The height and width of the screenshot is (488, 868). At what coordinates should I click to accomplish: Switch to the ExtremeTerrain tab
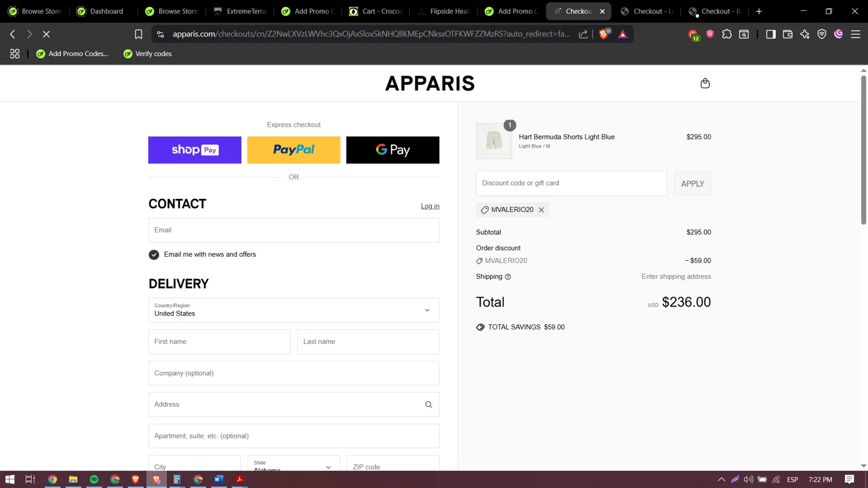[x=240, y=11]
